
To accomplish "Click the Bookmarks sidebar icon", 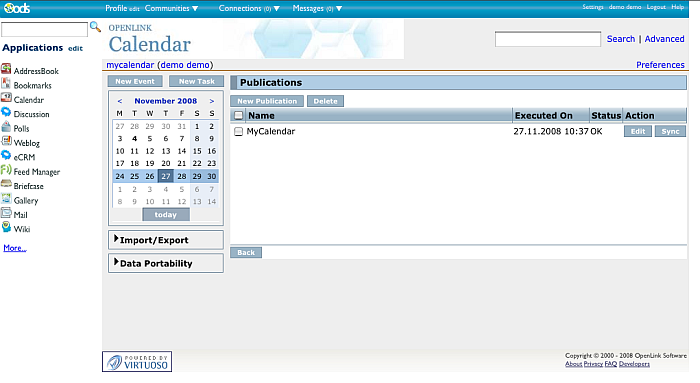I will click(6, 84).
